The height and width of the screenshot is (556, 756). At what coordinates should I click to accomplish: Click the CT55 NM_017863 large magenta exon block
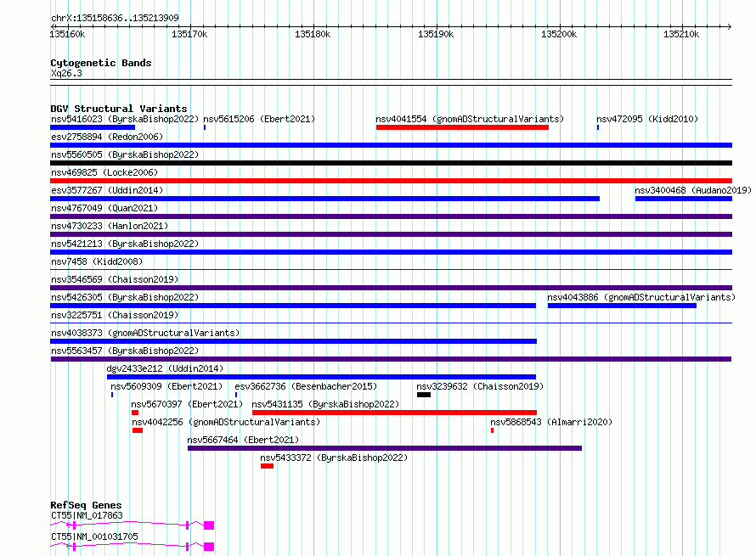click(209, 525)
